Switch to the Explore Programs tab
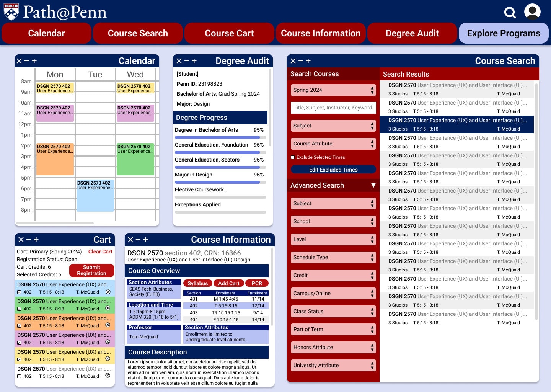 (504, 33)
